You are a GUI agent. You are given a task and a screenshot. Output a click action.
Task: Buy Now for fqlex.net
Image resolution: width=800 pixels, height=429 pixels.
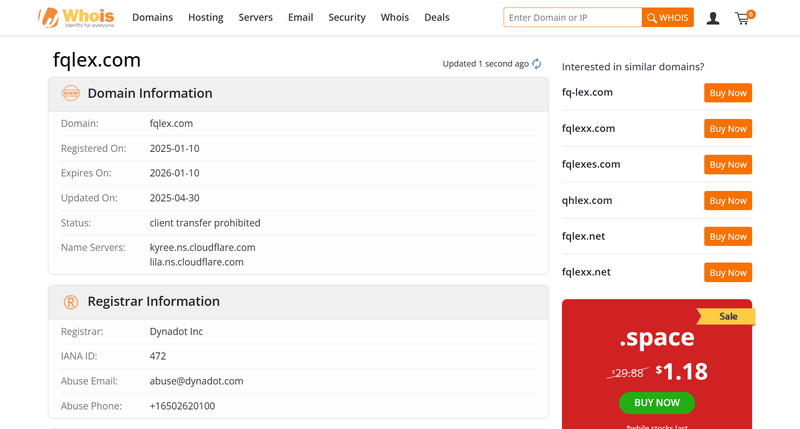tap(728, 237)
